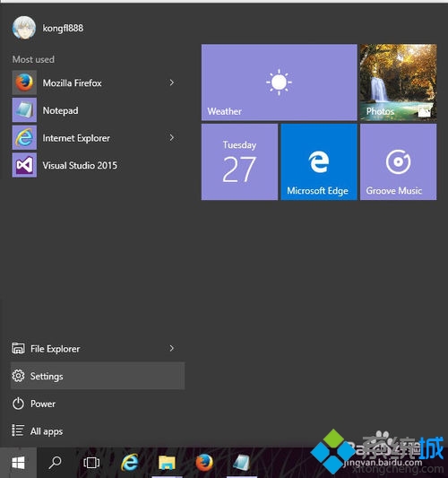This screenshot has width=448, height=478.
Task: Open the kongfl888 user account avatar
Action: click(24, 28)
